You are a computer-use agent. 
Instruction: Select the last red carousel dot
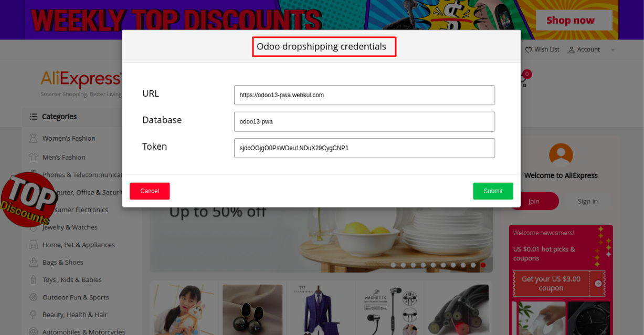[483, 265]
